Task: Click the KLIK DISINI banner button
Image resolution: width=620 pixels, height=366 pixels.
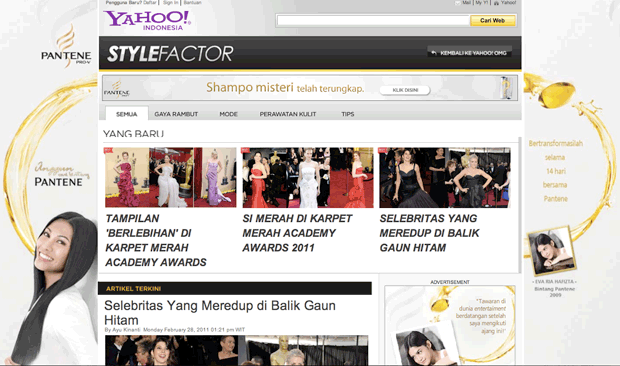Action: point(405,90)
